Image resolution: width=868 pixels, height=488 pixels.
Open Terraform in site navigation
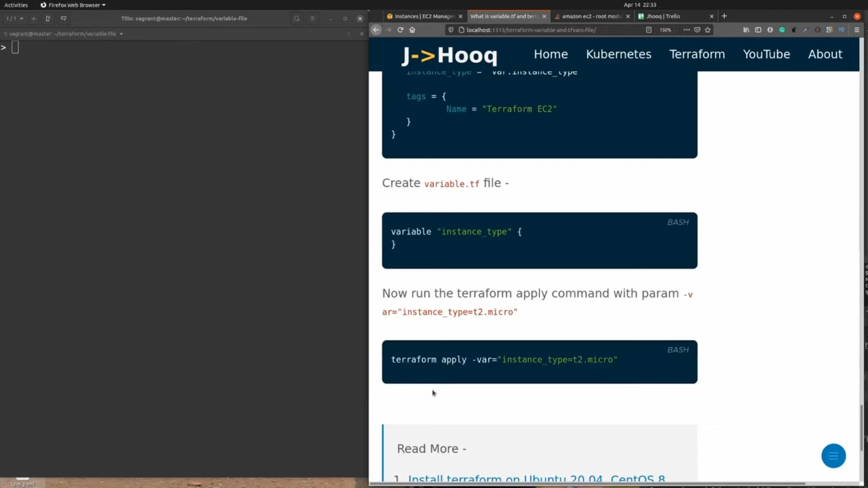pos(696,54)
